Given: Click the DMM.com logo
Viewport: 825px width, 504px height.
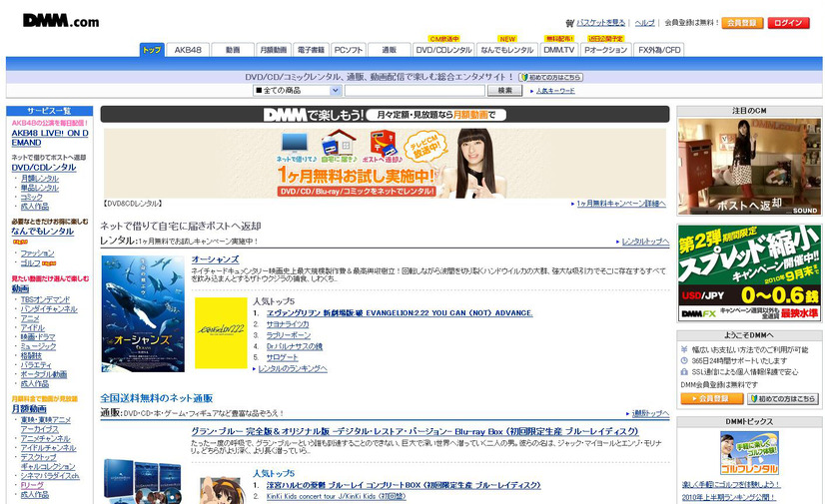Looking at the screenshot, I should point(61,21).
